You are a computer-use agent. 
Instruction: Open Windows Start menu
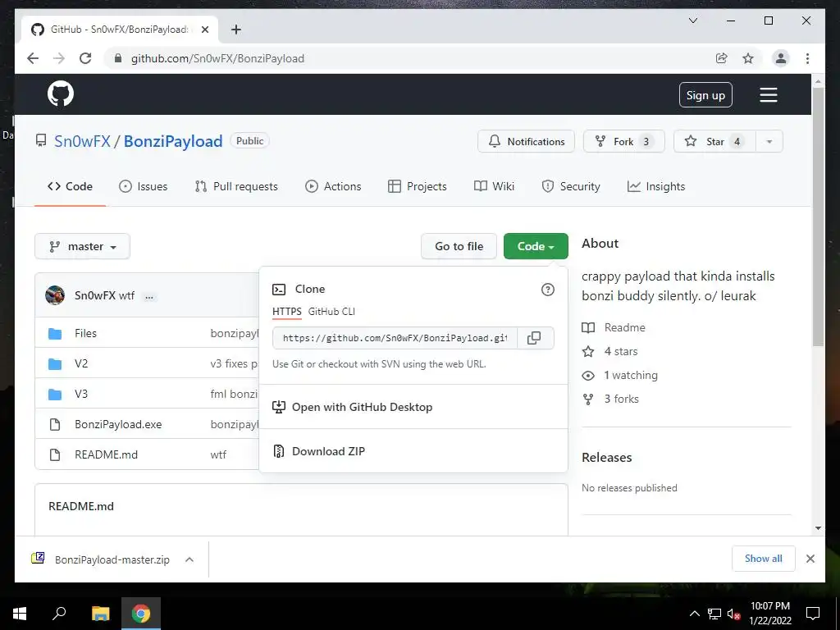click(x=20, y=614)
